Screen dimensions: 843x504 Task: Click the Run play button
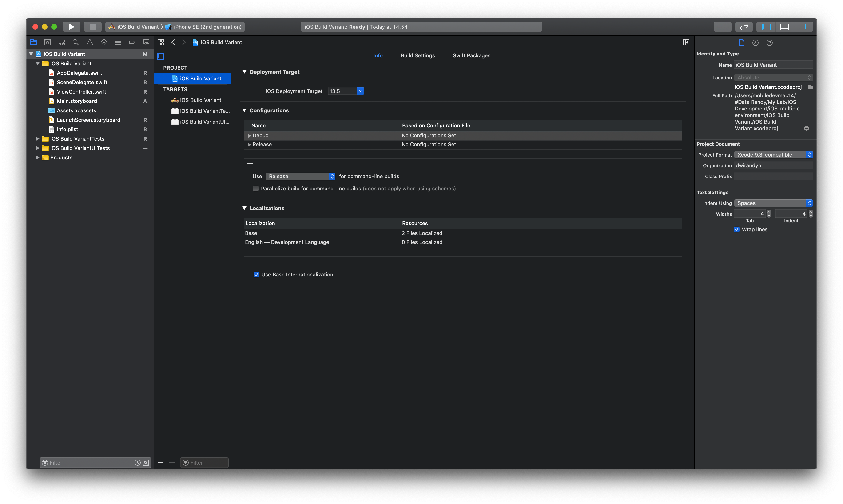[71, 27]
